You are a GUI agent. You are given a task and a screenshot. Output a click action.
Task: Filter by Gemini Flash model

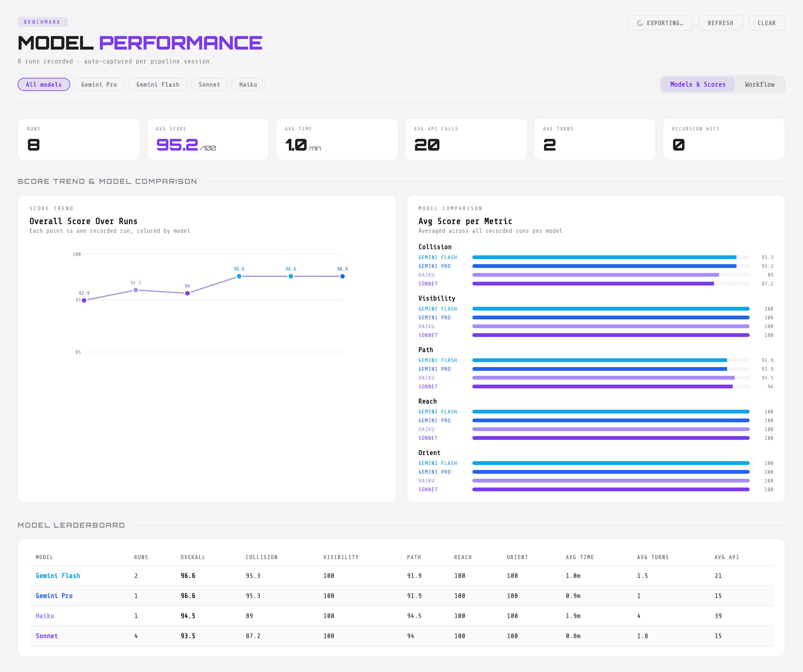tap(157, 84)
